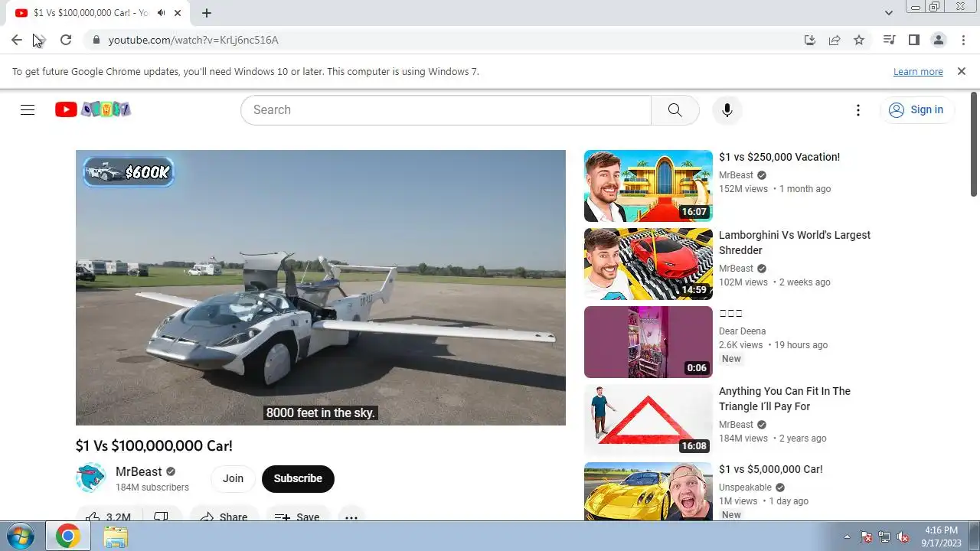Click Learn more about Chrome updates
Image resolution: width=980 pixels, height=551 pixels.
918,71
